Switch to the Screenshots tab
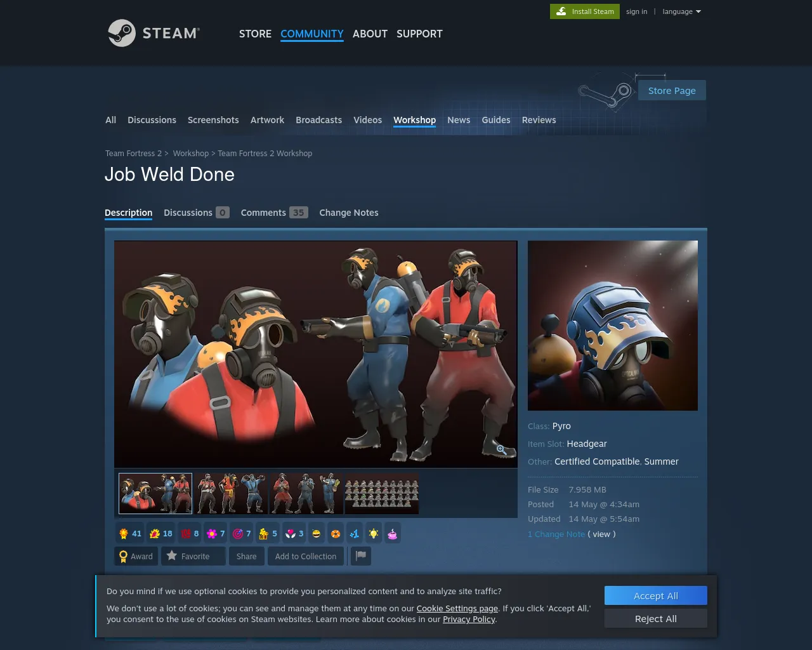Viewport: 812px width, 650px height. 213,120
